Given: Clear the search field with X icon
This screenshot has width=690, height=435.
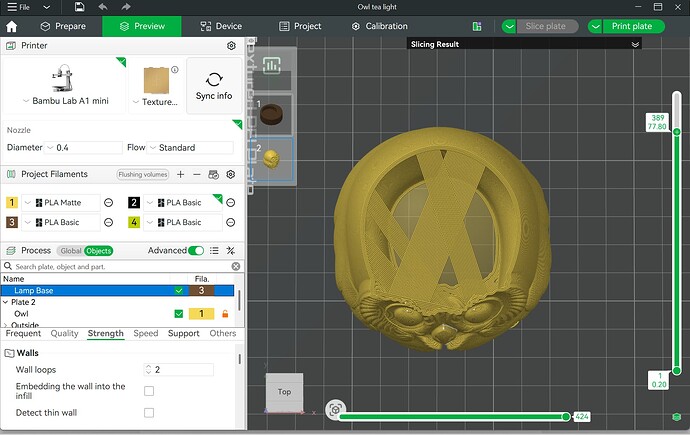Looking at the screenshot, I should tap(236, 267).
